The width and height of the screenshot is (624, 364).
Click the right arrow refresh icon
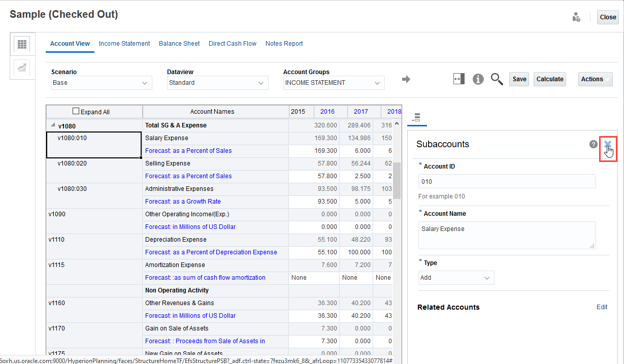pyautogui.click(x=406, y=79)
